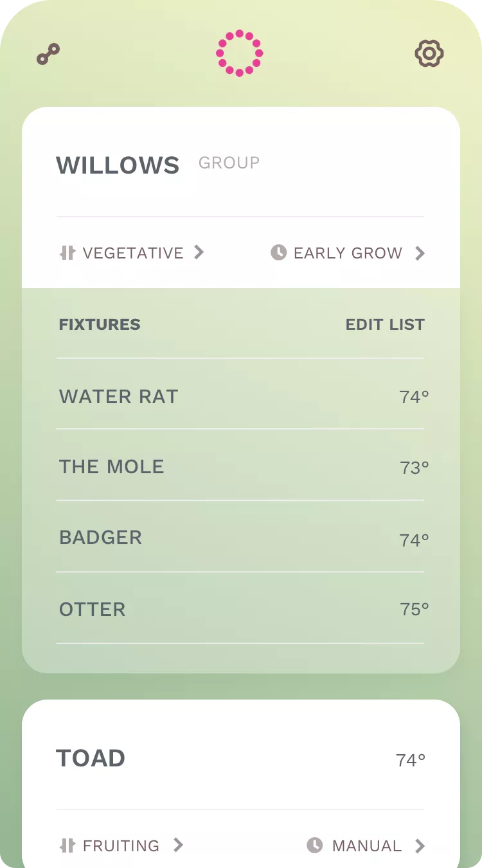The image size is (482, 868).
Task: Click the Fixtures section header
Action: click(100, 325)
